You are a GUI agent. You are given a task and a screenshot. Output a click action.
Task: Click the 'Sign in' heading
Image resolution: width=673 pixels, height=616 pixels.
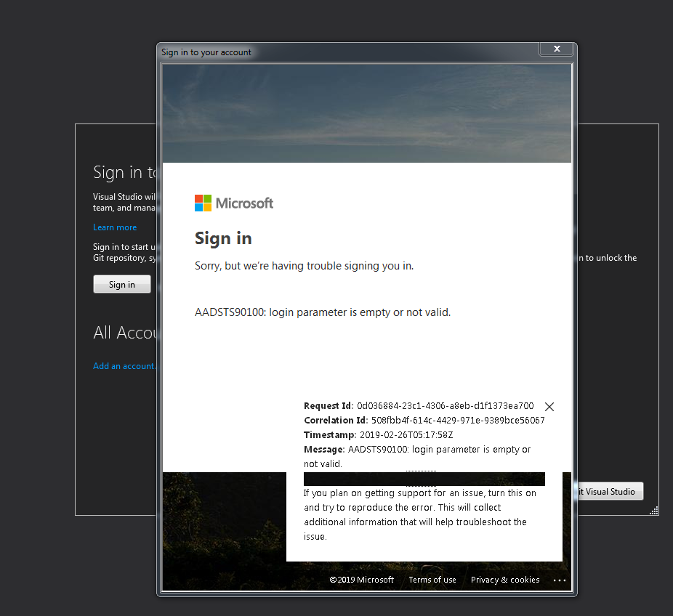click(x=223, y=238)
